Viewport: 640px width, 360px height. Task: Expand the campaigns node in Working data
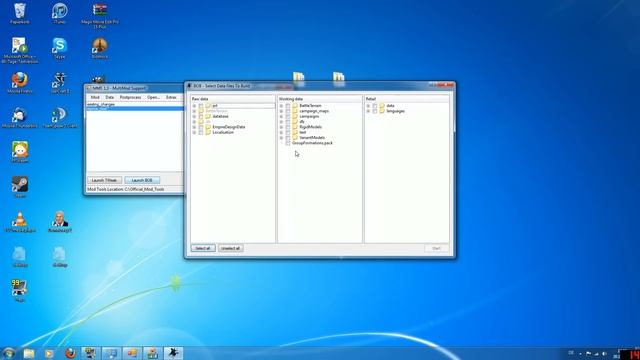pyautogui.click(x=281, y=116)
